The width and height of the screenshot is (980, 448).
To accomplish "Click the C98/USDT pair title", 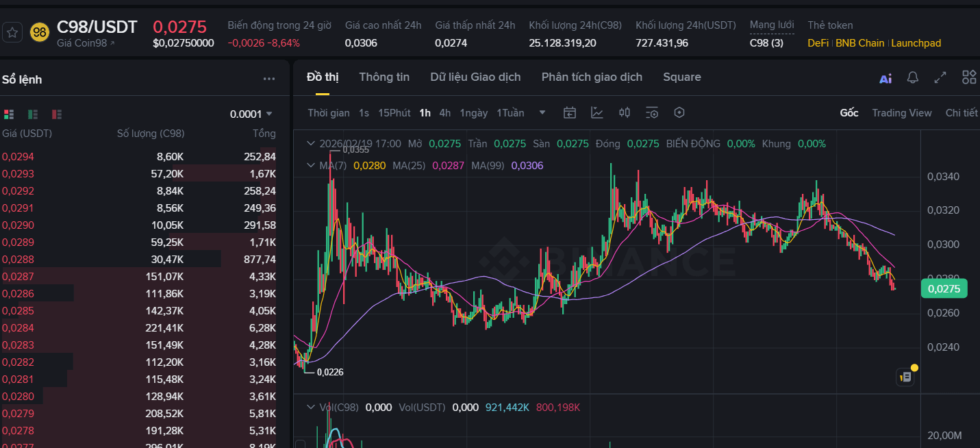I will tap(97, 27).
